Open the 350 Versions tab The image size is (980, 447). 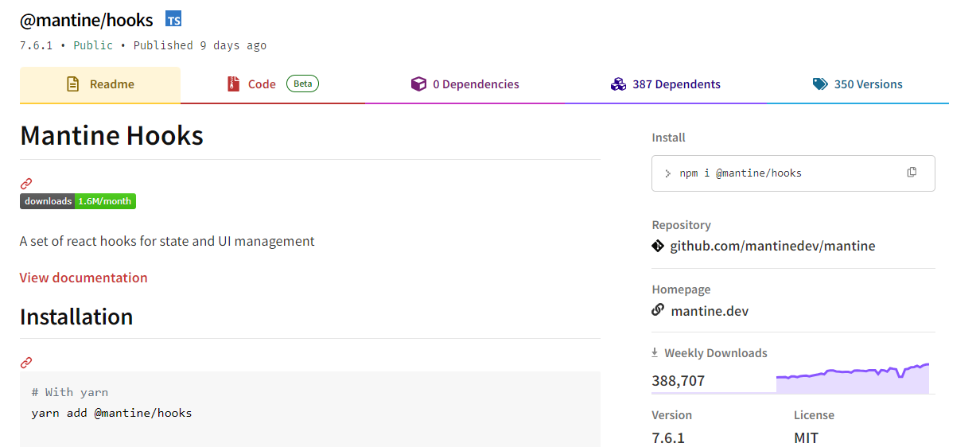[x=857, y=84]
